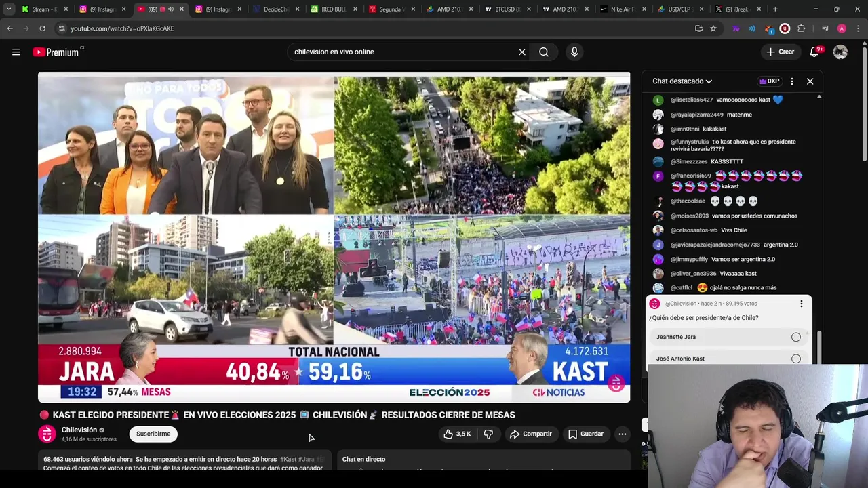The image size is (868, 488).
Task: Mute the YouTube tab via speaker icon
Action: click(x=170, y=9)
